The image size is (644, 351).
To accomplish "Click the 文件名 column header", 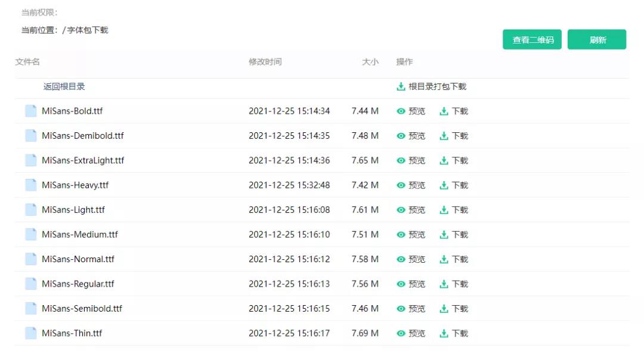I will (x=27, y=62).
